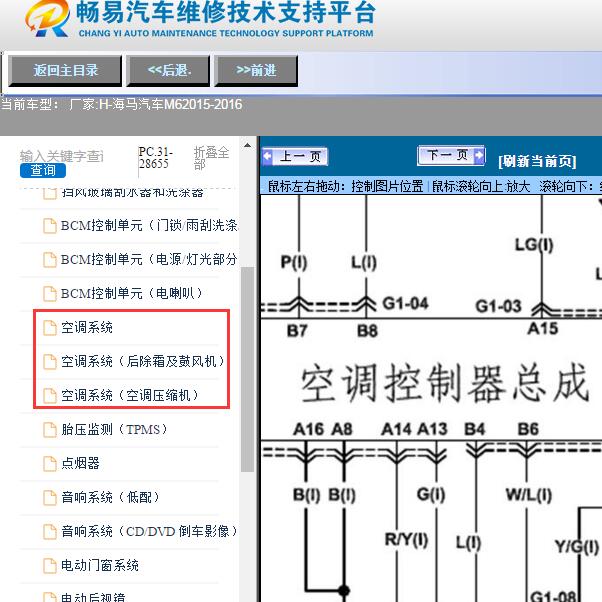Click the sidebar vertical scrollbar thumb
Viewport: 602px width, 602px height.
click(x=248, y=369)
